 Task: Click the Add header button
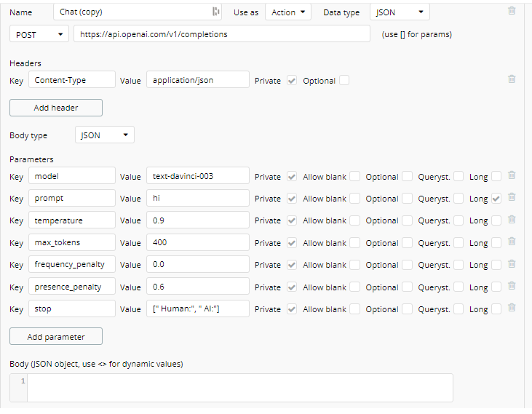[56, 108]
